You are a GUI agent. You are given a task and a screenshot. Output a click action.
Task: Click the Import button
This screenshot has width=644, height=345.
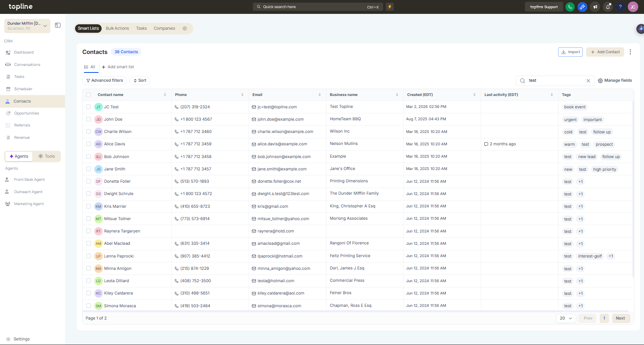(570, 52)
